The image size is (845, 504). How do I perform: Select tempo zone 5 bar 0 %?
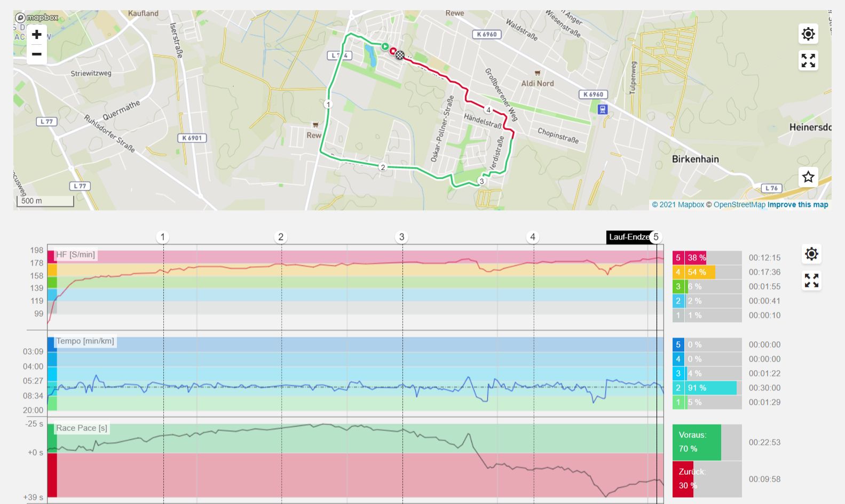pos(707,345)
